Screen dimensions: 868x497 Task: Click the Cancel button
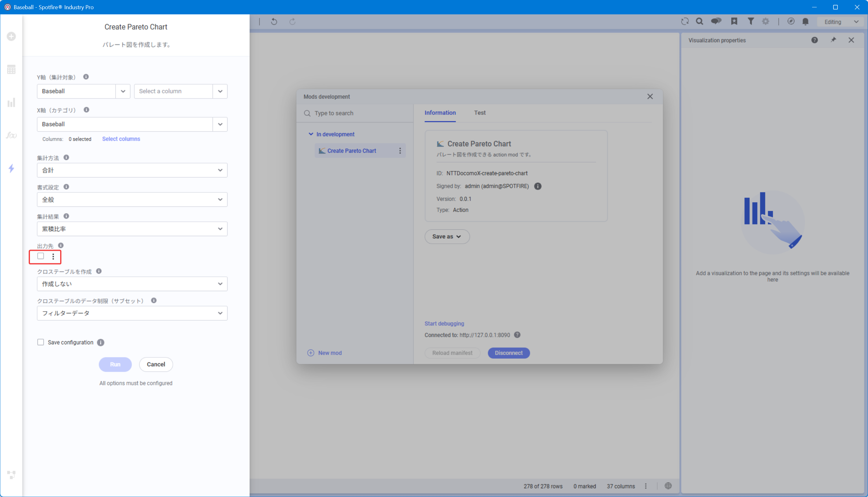pyautogui.click(x=156, y=364)
